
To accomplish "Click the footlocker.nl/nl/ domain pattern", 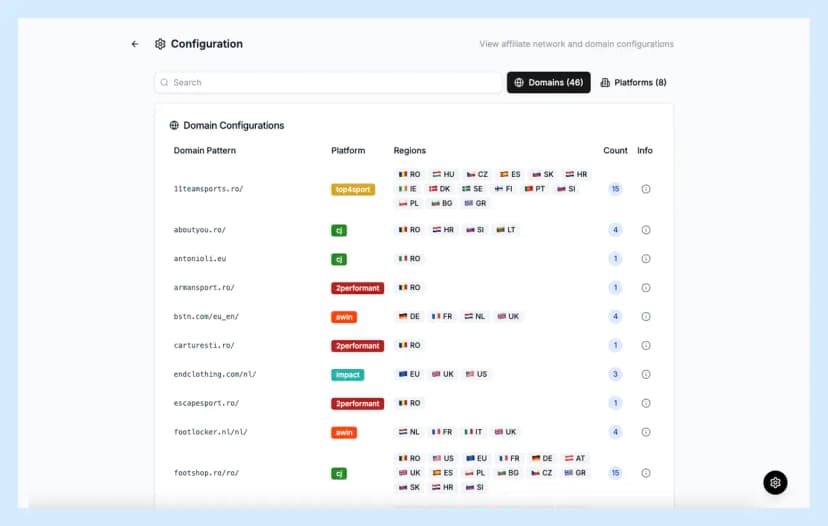I will (210, 433).
